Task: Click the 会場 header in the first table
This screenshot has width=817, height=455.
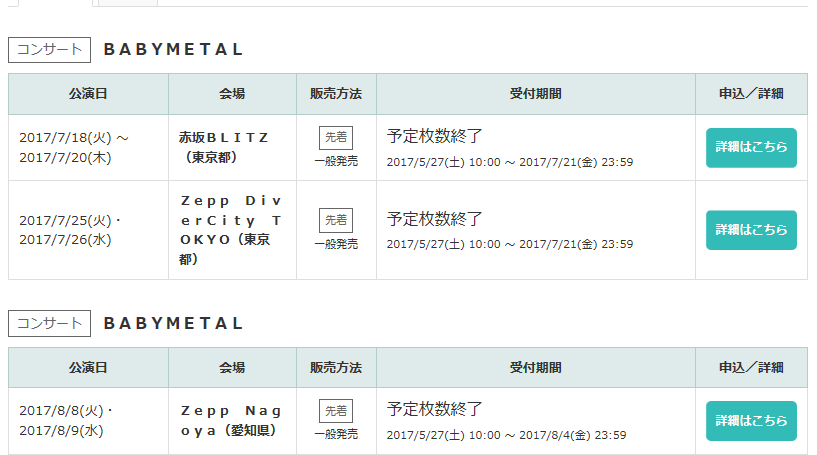Action: tap(232, 94)
